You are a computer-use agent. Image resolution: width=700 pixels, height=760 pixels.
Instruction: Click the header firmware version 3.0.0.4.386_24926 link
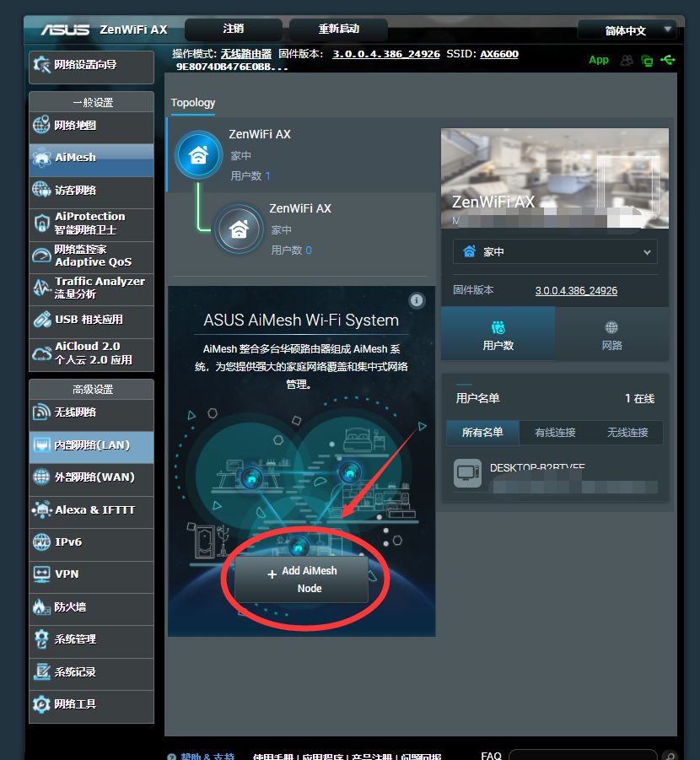386,54
